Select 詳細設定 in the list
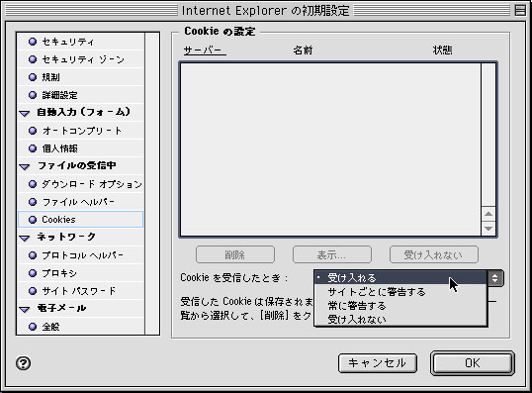Screen dimensions: 532x393 point(81,95)
